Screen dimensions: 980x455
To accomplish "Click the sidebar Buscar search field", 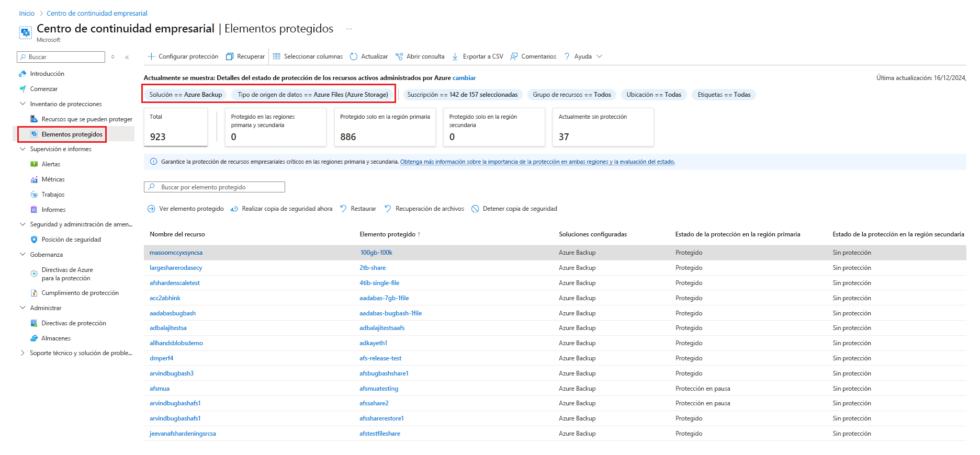I will (x=61, y=57).
